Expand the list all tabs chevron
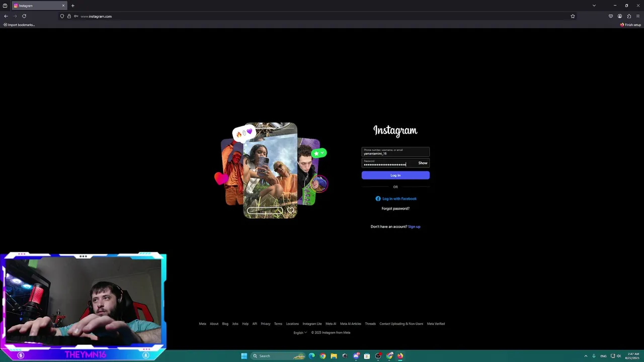644x362 pixels. [594, 6]
